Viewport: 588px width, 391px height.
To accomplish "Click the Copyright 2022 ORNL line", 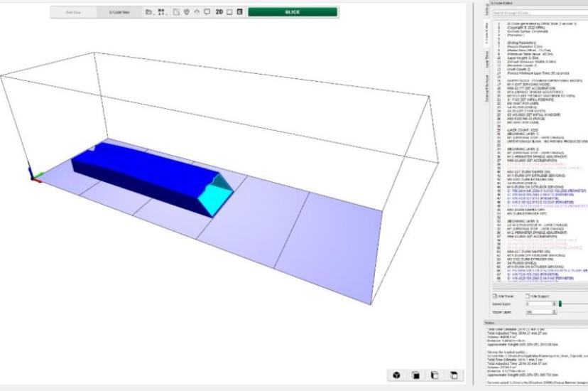I will (525, 28).
